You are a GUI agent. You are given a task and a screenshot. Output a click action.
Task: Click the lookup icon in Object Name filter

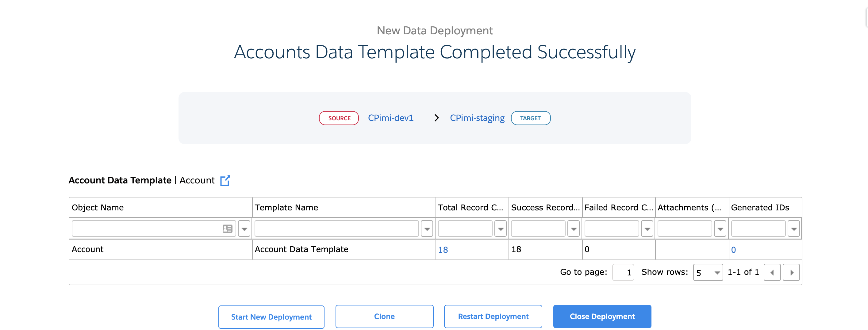228,229
